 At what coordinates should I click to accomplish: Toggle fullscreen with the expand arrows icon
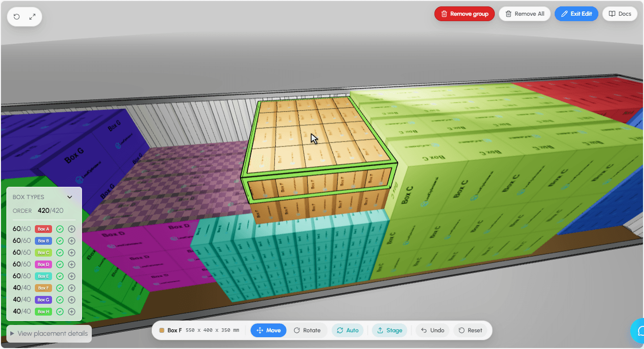pos(32,17)
